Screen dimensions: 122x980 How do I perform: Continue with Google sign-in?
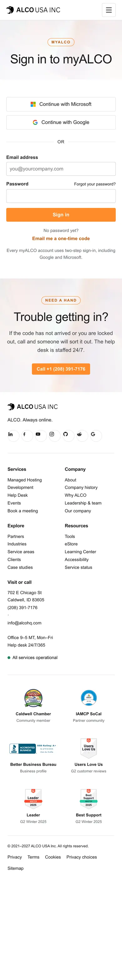[x=61, y=122]
